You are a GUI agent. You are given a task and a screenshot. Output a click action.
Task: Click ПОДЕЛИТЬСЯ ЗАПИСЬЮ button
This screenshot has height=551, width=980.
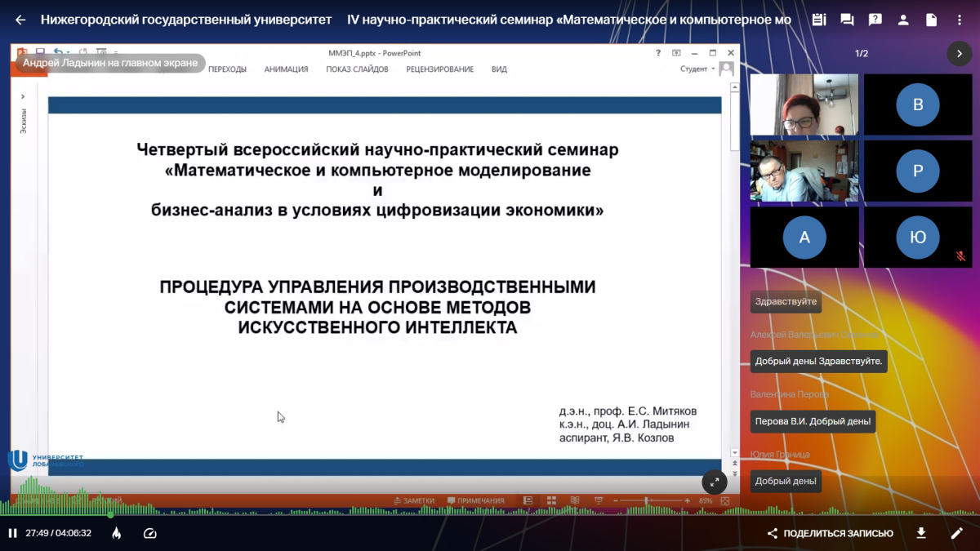tap(830, 533)
